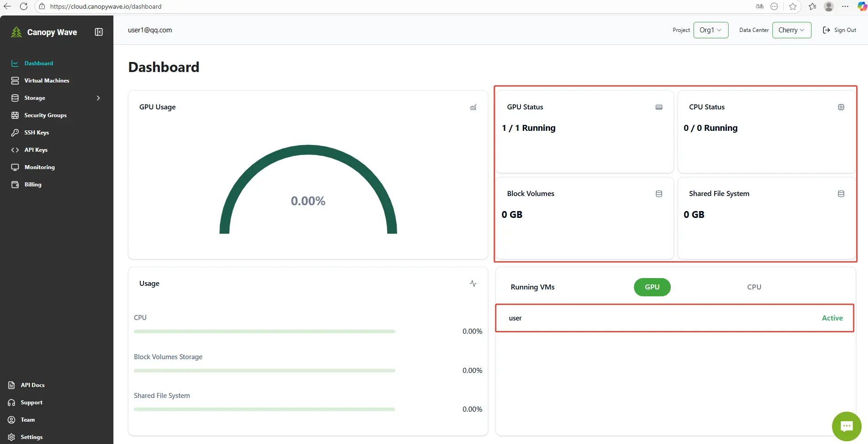Open Security Groups in sidebar
This screenshot has height=444, width=868.
click(45, 115)
